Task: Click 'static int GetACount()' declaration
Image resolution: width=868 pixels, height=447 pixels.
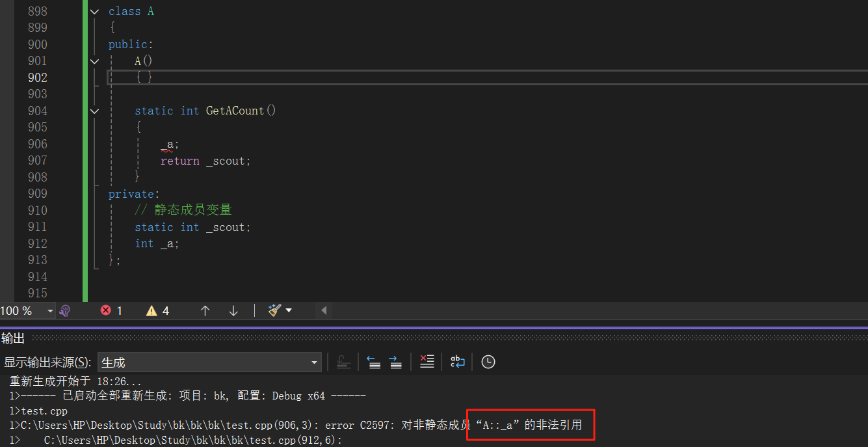Action: tap(205, 111)
